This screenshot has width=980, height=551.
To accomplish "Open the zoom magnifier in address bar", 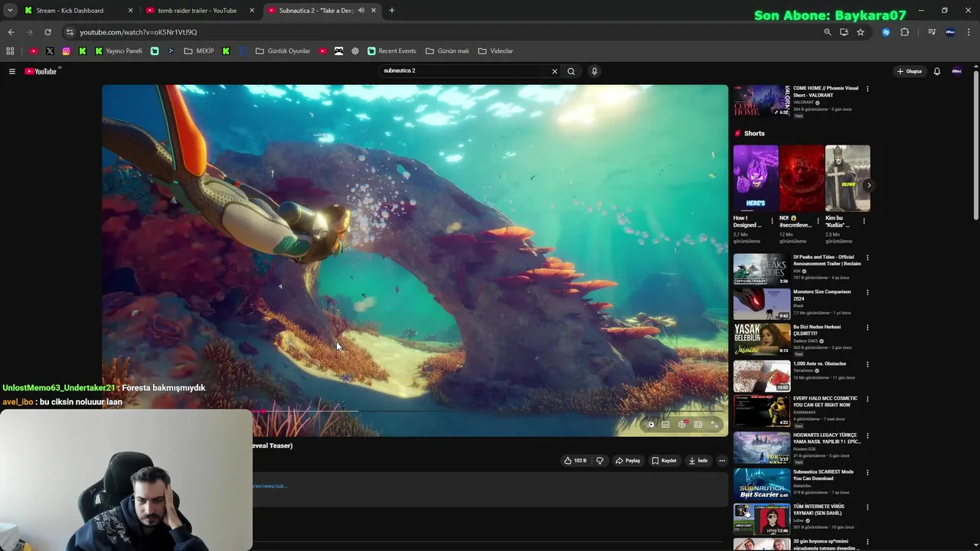I will coord(828,32).
